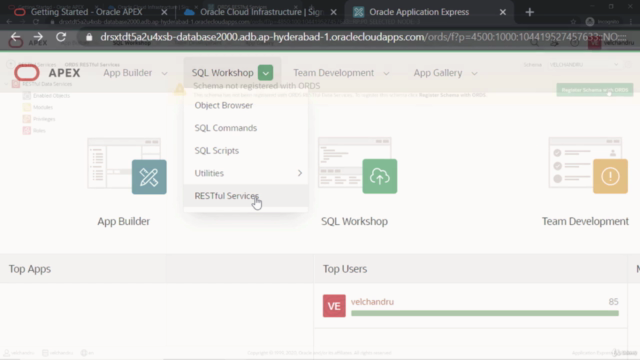Viewport: 640px width, 360px height.
Task: Open the SQL Workshop top menu label
Action: click(222, 73)
